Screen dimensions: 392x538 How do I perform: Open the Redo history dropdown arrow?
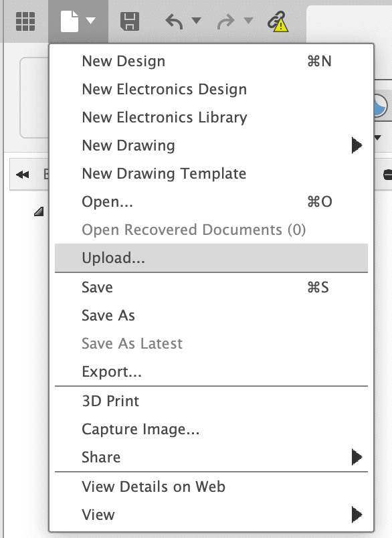point(248,21)
